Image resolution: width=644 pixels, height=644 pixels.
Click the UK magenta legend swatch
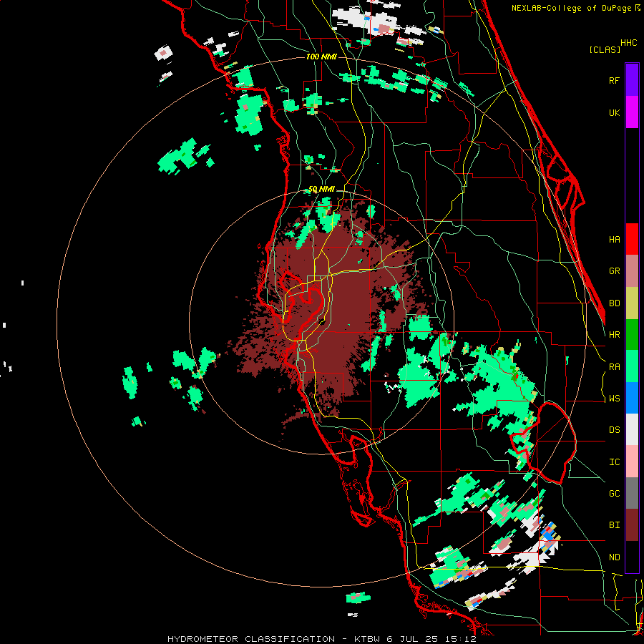click(x=632, y=112)
